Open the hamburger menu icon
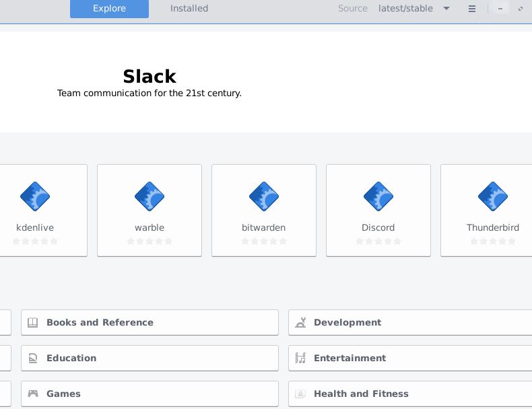Image resolution: width=532 pixels, height=409 pixels. pyautogui.click(x=472, y=9)
